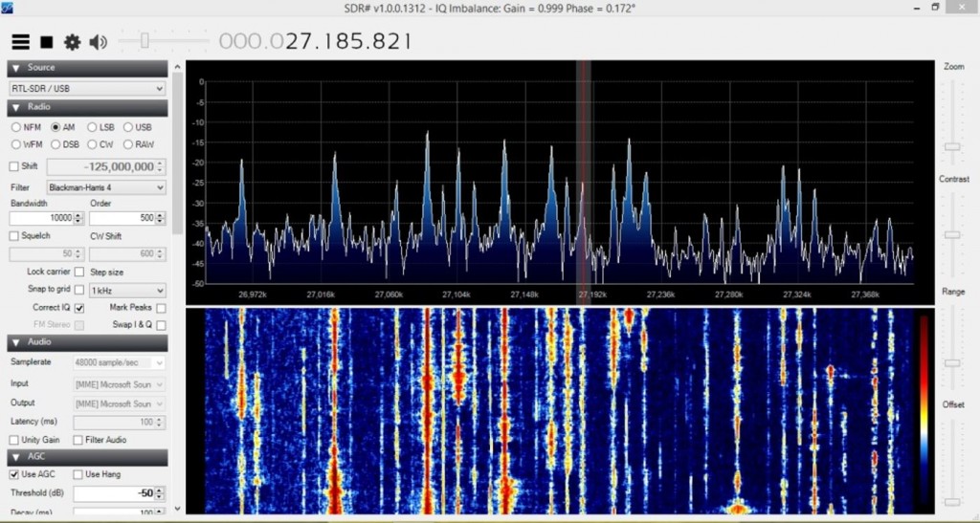Enable the Mark Peaks checkbox
Viewport: 980px width, 523px height.
pos(160,308)
